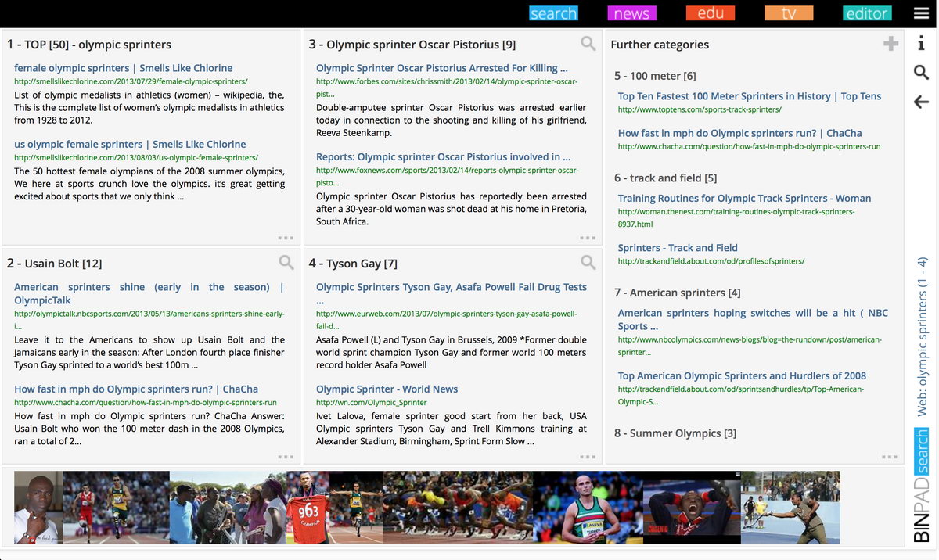Click the forbes.com URL under Pistorius result
The height and width of the screenshot is (560, 939).
click(447, 87)
